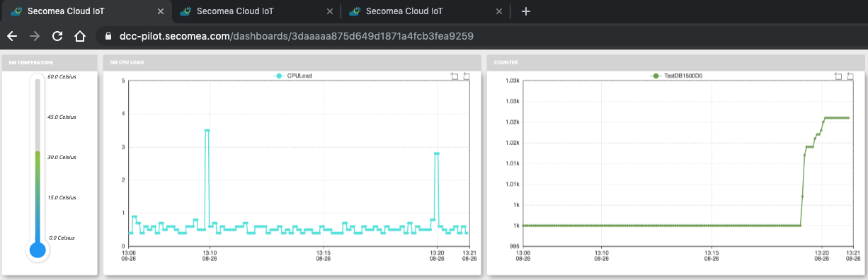Select the 3.5 CPU load spike point
868x280 pixels.
click(207, 130)
